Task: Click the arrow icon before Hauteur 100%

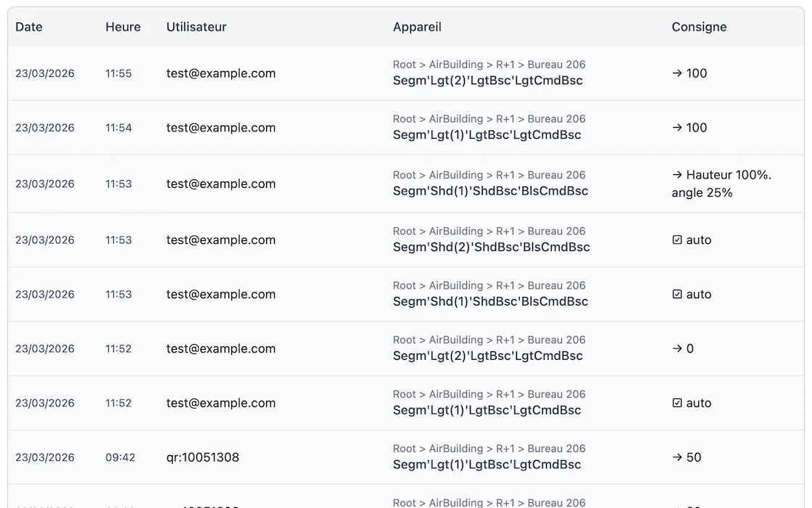Action: pos(677,175)
